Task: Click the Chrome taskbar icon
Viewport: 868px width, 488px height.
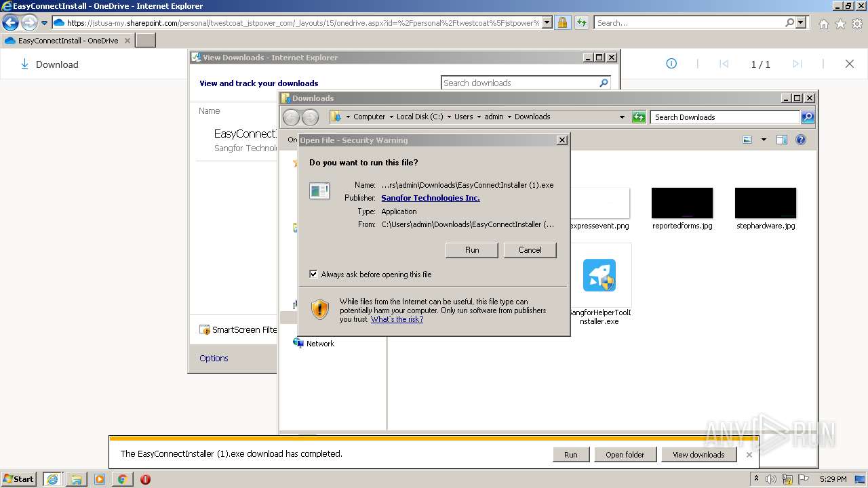Action: click(122, 479)
